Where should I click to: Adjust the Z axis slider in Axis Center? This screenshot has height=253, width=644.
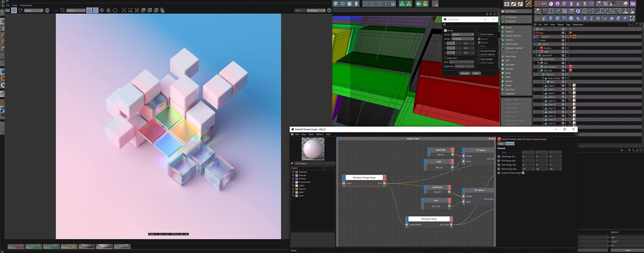(x=454, y=53)
